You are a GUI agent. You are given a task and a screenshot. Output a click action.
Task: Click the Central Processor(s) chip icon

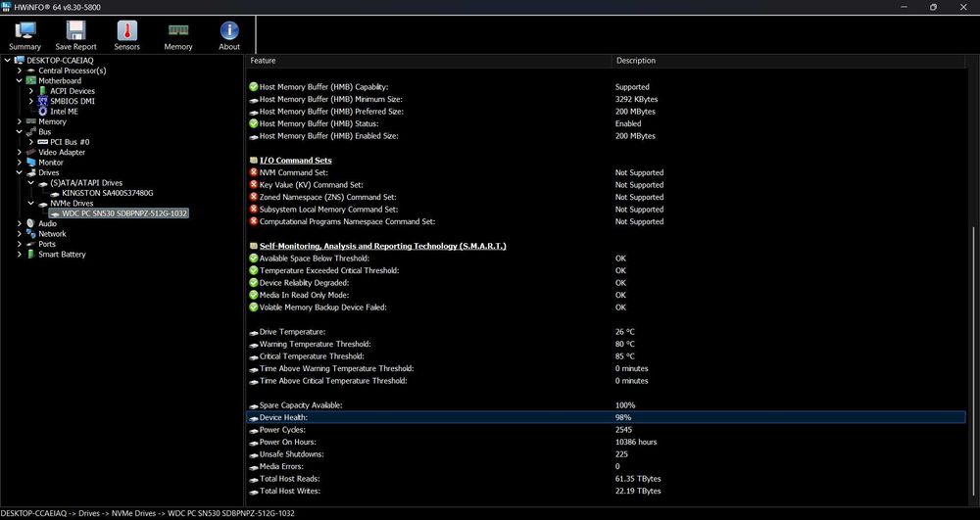tap(31, 71)
